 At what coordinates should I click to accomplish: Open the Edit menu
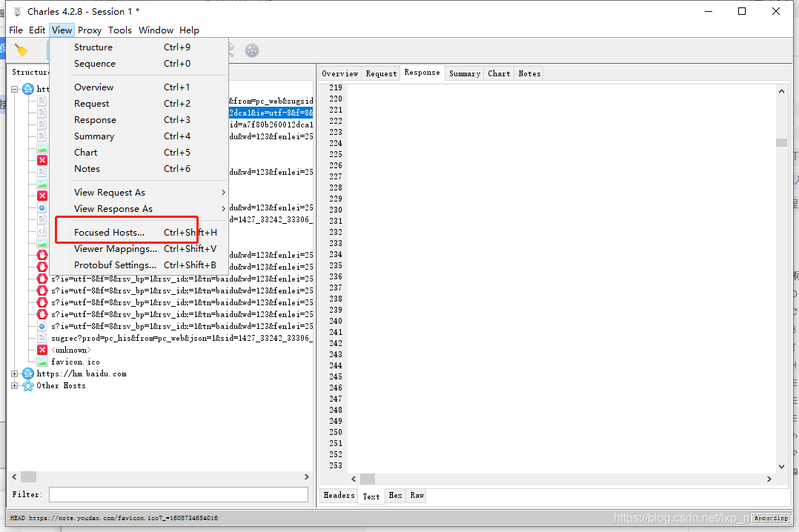pos(37,30)
